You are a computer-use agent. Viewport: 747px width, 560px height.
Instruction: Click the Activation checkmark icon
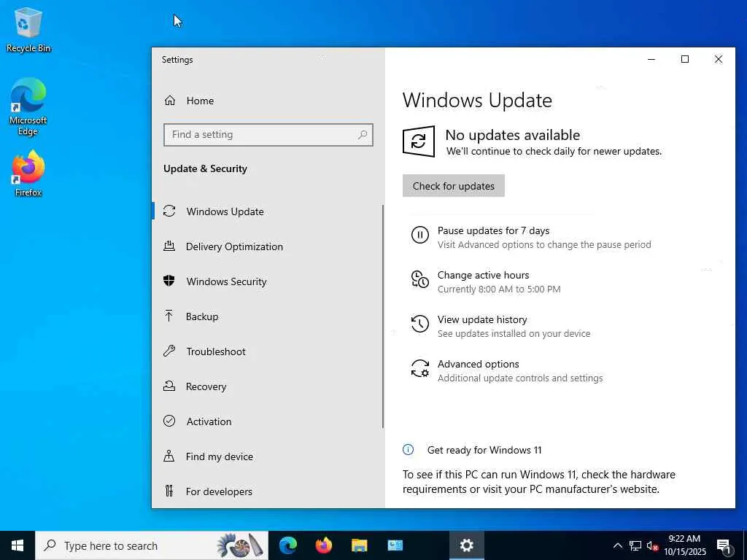[169, 421]
